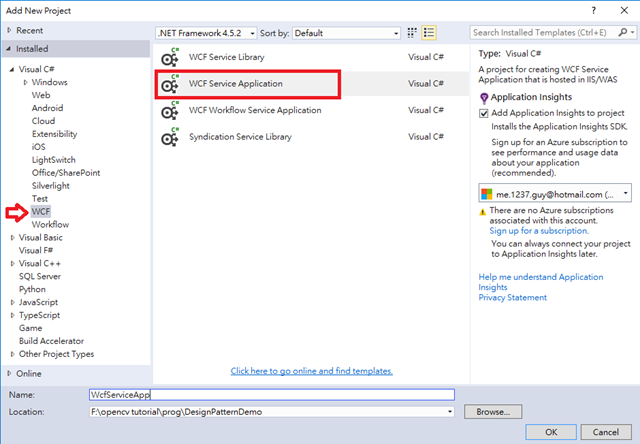This screenshot has height=444, width=640.
Task: Select the iOS category
Action: (x=38, y=147)
